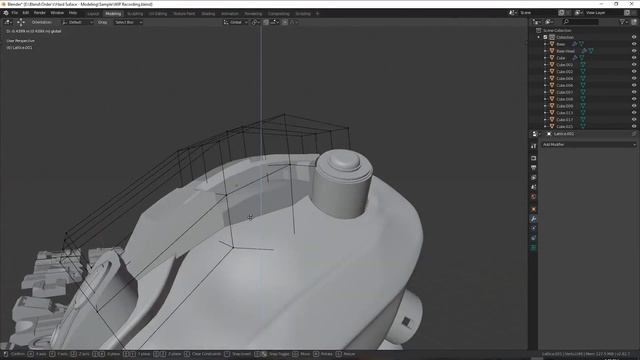
Task: Click the Scene Collection icon in outliner
Action: pyautogui.click(x=538, y=31)
